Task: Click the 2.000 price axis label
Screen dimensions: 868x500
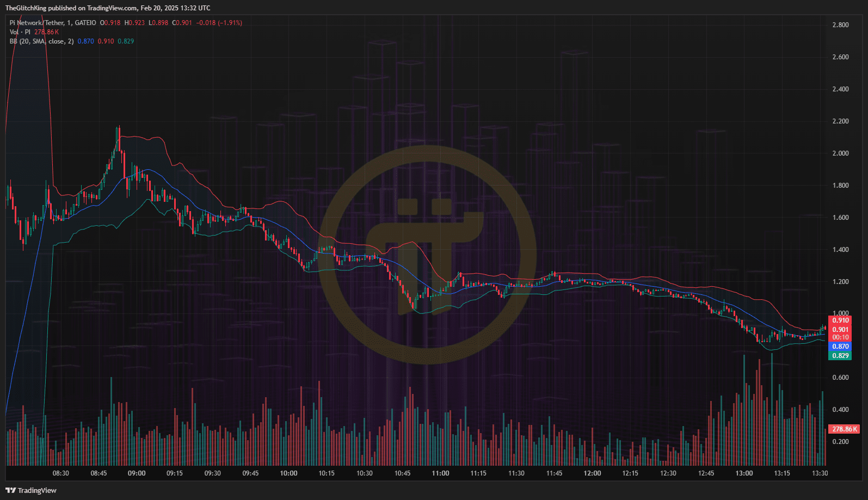Action: tap(840, 153)
